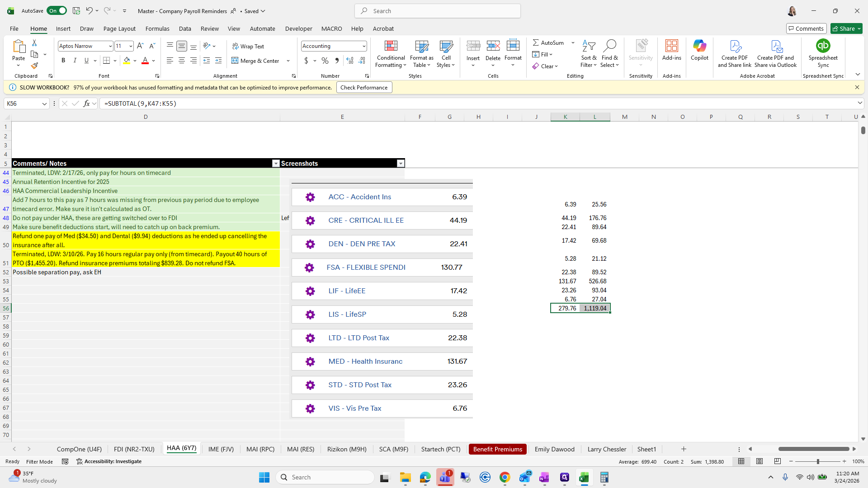
Task: Toggle bold formatting
Action: point(63,60)
